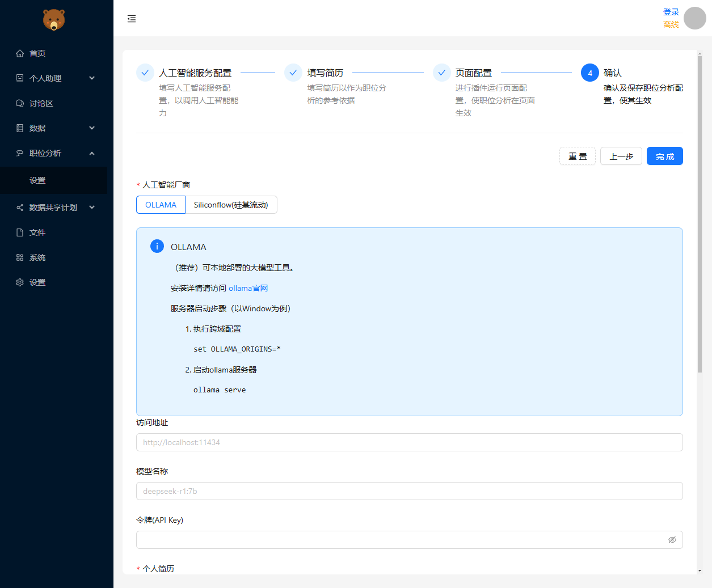The image size is (712, 588).
Task: Click step 3 checkmark 页面配置
Action: (x=442, y=73)
